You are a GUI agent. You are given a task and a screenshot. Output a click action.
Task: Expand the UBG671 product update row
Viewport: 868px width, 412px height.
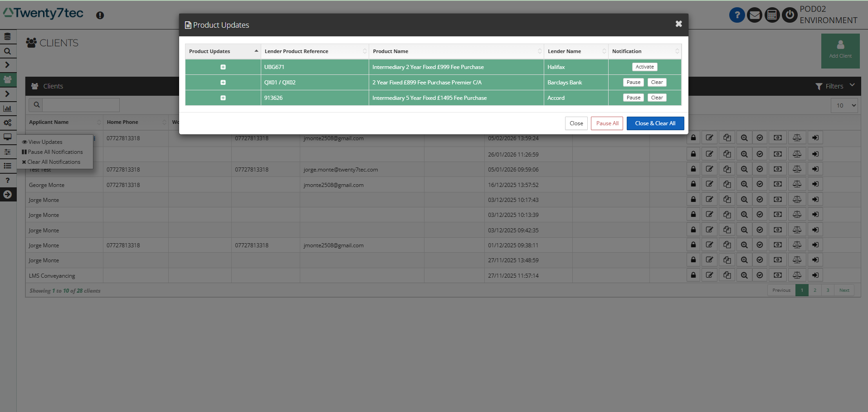point(223,67)
